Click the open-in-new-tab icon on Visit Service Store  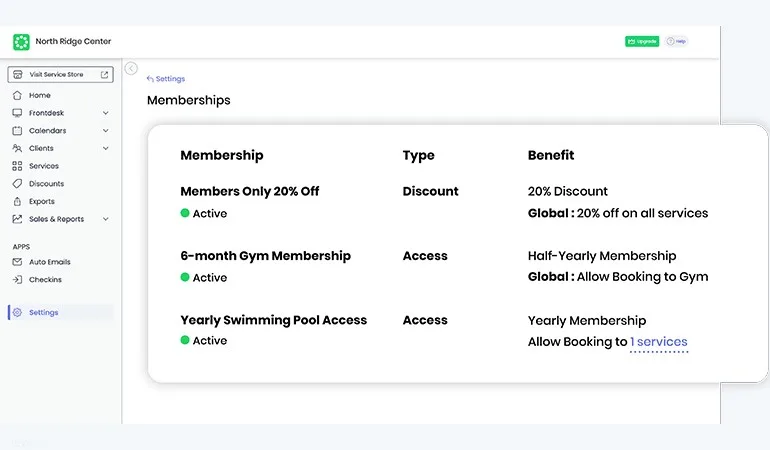(104, 75)
